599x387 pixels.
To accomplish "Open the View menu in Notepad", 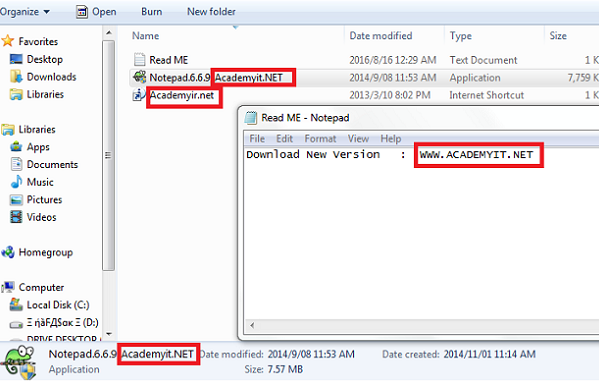I will (x=358, y=139).
